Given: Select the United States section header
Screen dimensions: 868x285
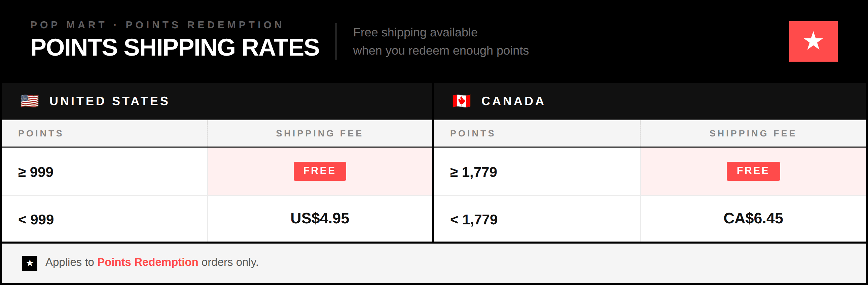Looking at the screenshot, I should [x=217, y=101].
